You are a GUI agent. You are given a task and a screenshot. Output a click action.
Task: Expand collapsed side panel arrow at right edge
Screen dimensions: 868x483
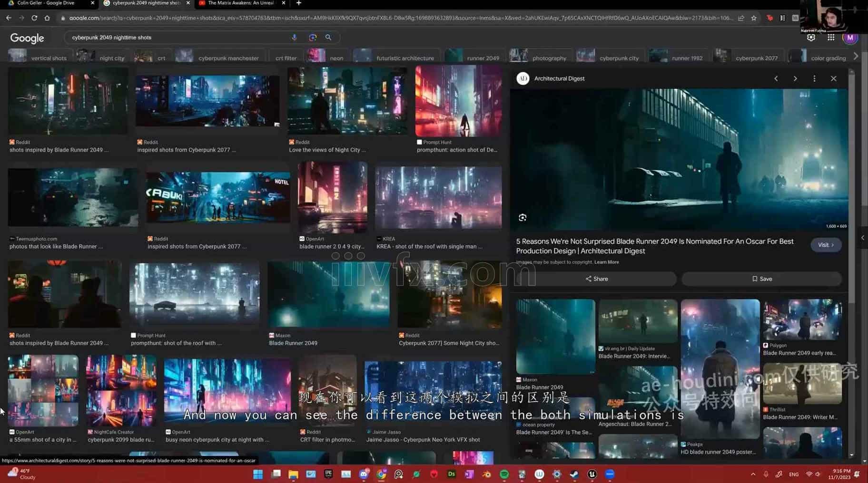pos(863,238)
